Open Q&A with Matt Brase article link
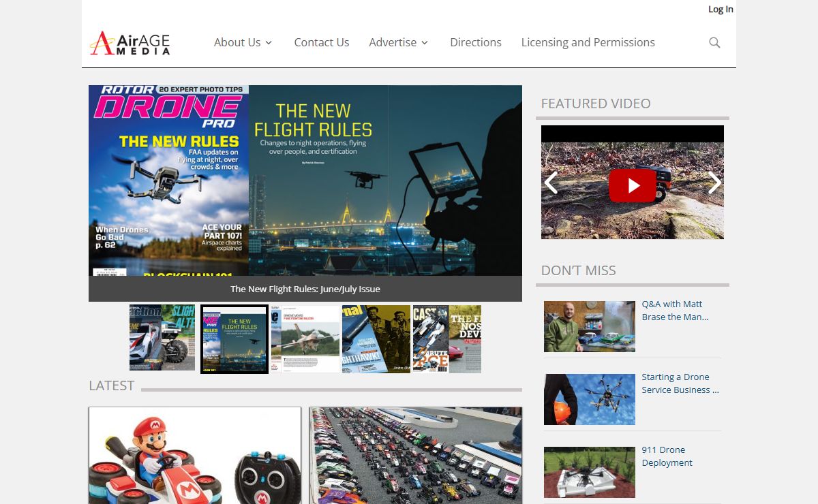This screenshot has height=504, width=818. coord(675,311)
